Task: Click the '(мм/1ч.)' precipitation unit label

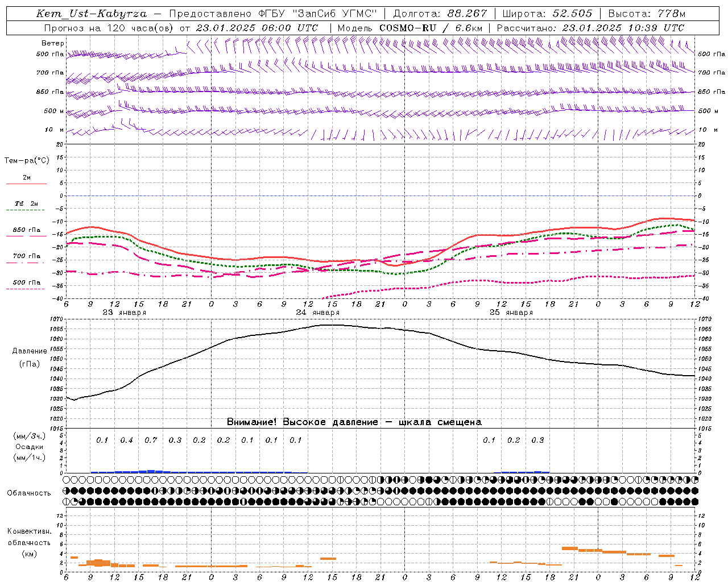Action: [30, 458]
